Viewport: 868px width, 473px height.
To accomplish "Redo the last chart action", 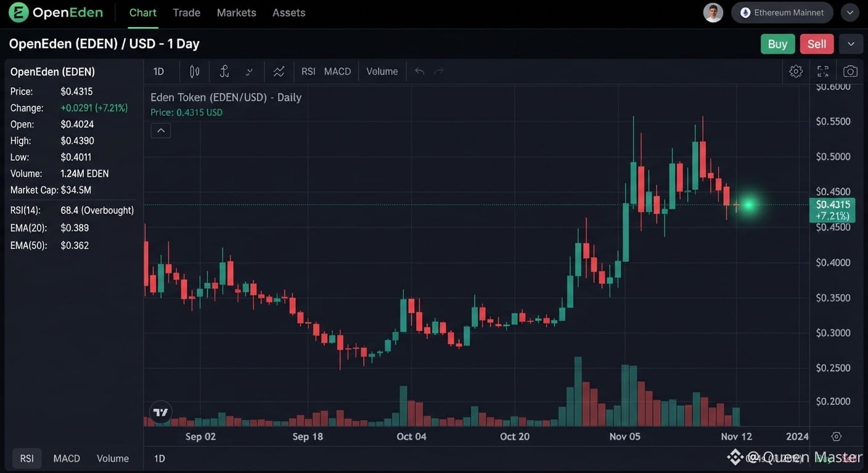I will coord(439,71).
